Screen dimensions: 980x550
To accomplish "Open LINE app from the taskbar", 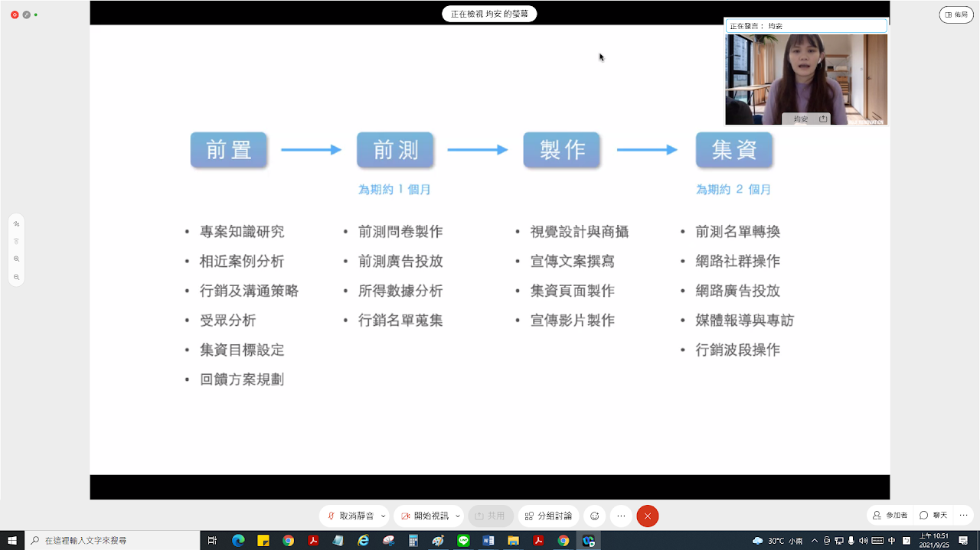I will pyautogui.click(x=463, y=541).
